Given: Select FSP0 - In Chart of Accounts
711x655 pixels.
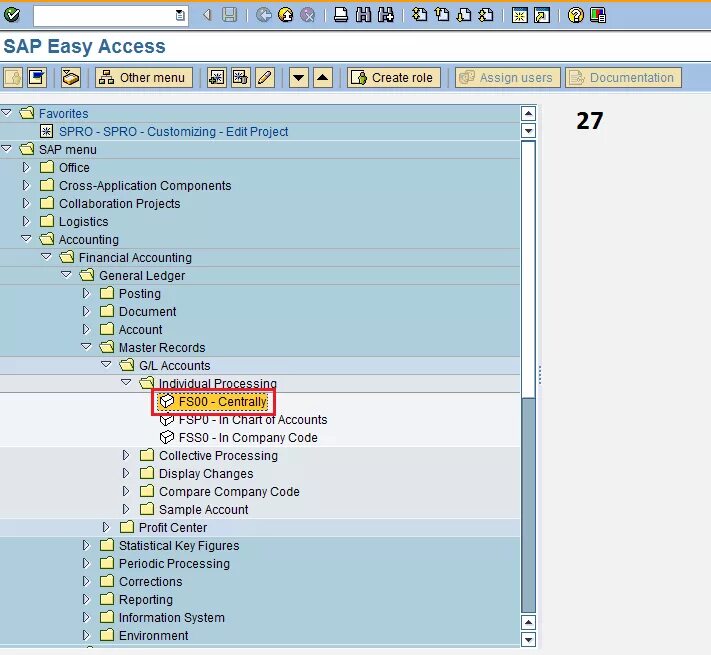Looking at the screenshot, I should click(253, 420).
